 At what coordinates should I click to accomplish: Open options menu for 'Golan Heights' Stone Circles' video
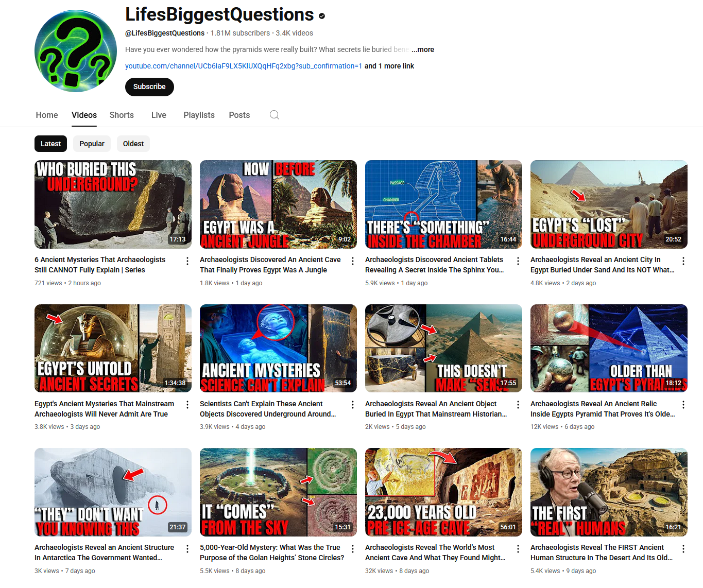point(353,549)
